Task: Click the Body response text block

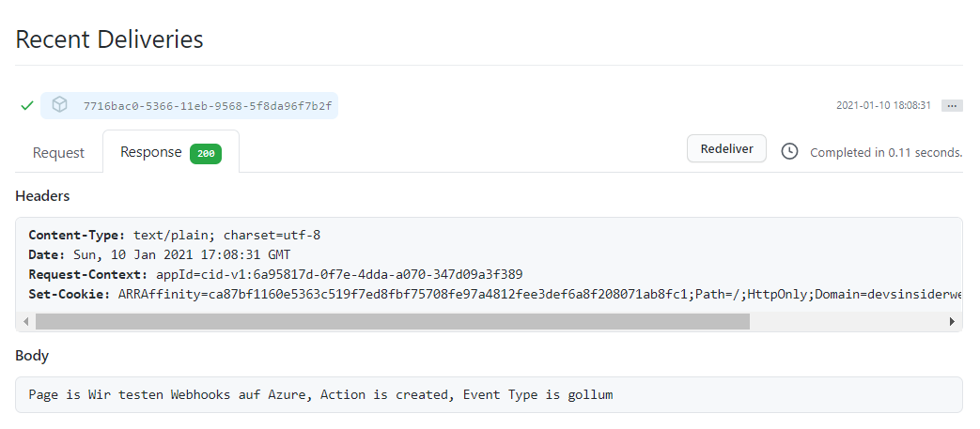Action: [320, 395]
